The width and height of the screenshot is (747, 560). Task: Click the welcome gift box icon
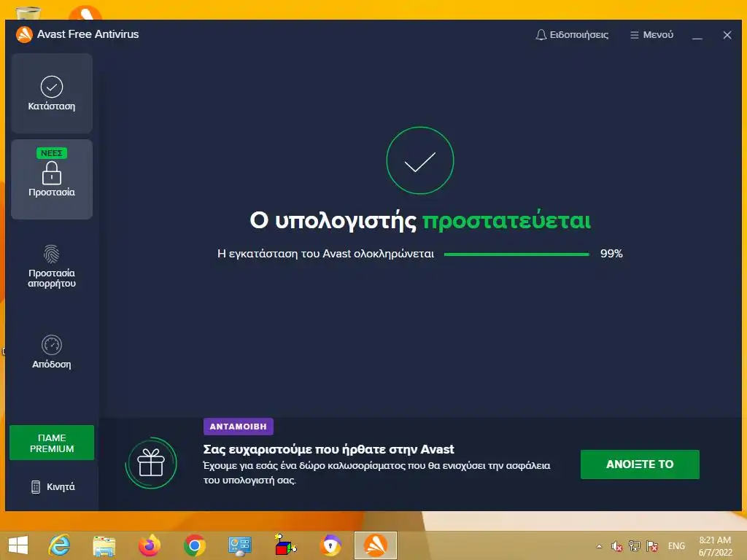point(151,463)
